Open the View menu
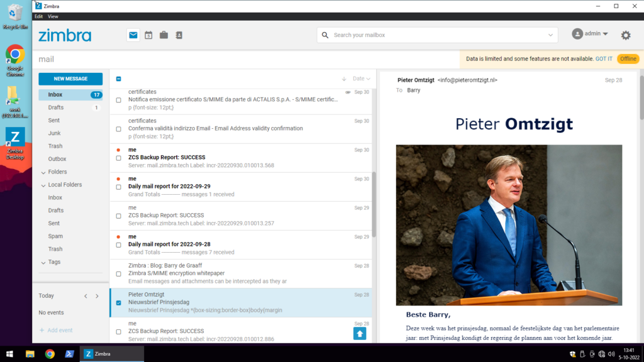Screen dimensions: 644x362 [x=53, y=16]
